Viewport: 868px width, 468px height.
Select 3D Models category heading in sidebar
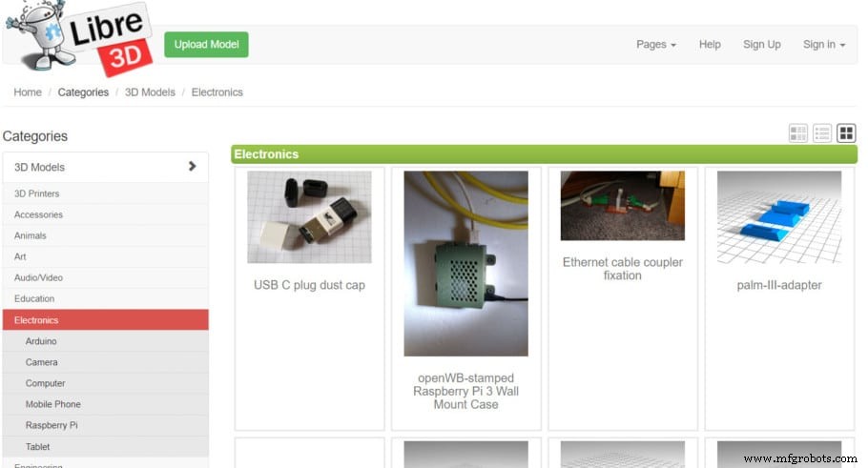click(105, 167)
